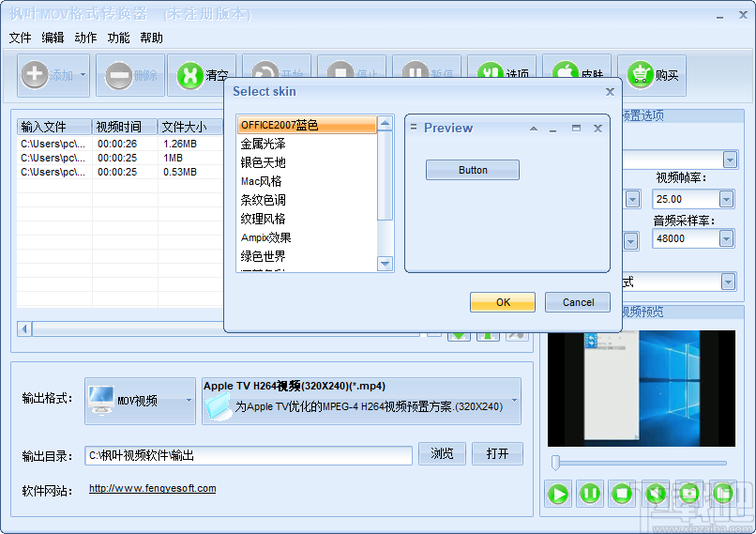756x534 pixels.
Task: Click the file list's left scroll arrow
Action: 24,329
